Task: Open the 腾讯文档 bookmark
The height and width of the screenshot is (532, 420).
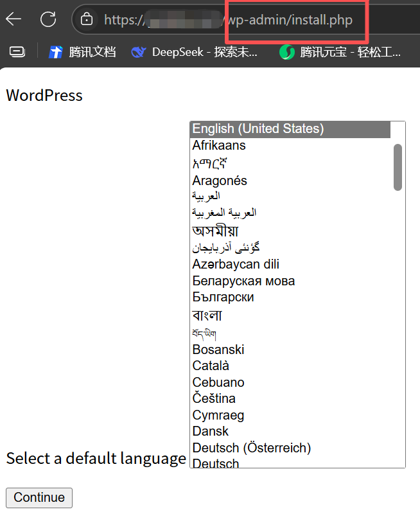Action: 82,52
